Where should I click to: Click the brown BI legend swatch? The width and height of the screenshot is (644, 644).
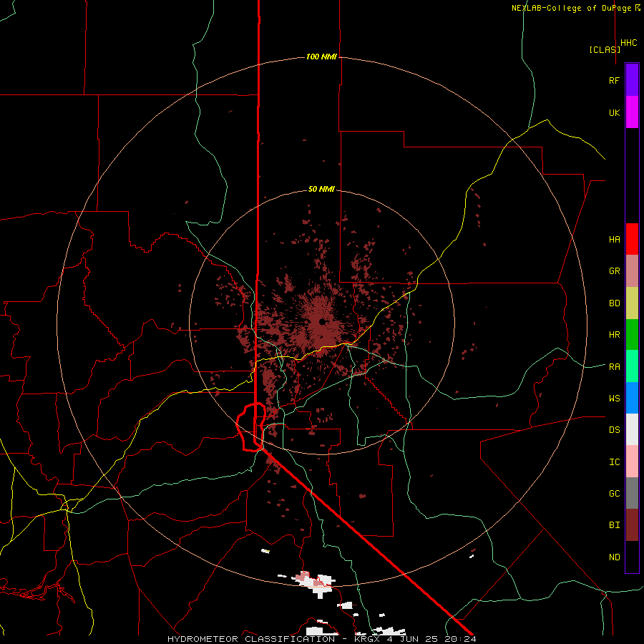[632, 525]
